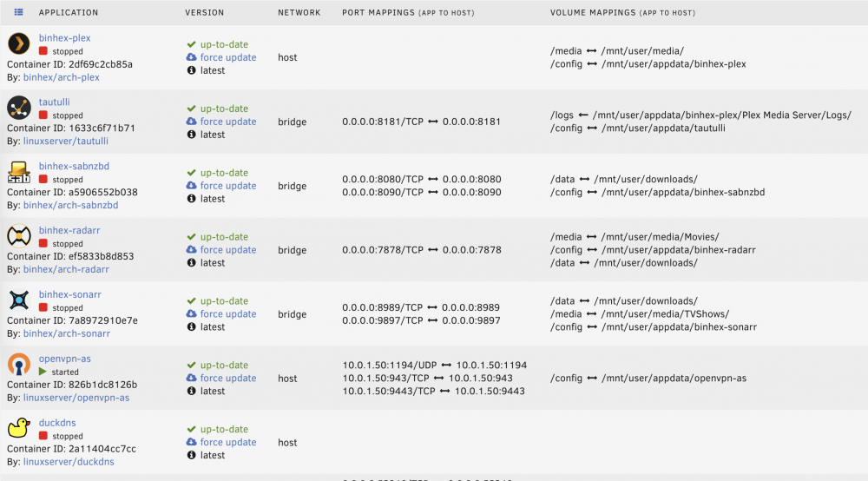Open the binhex-plex container icon

click(x=19, y=43)
